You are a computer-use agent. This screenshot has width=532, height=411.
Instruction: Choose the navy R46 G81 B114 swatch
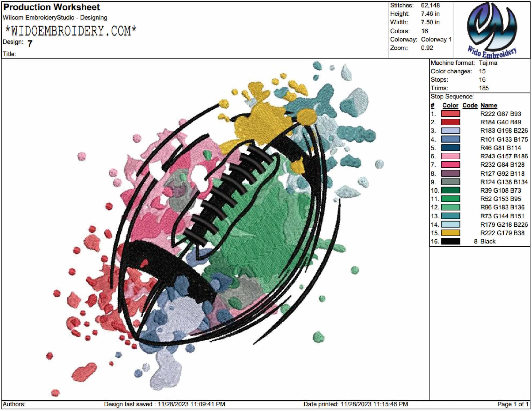tap(450, 148)
